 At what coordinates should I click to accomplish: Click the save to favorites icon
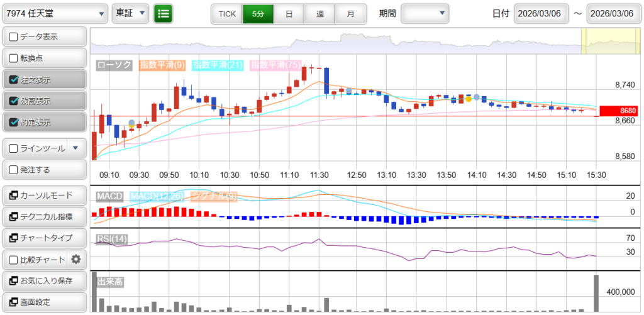tap(13, 280)
